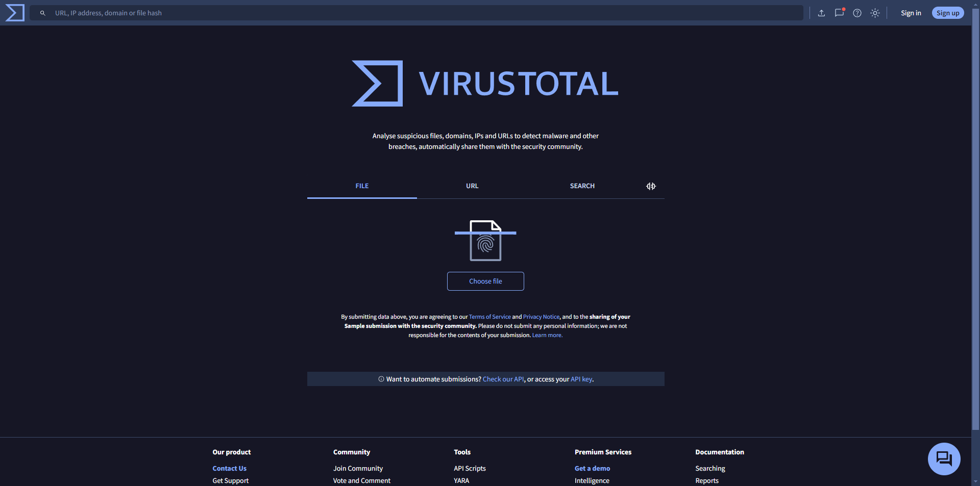The width and height of the screenshot is (980, 486).
Task: Click the search magnifier icon
Action: 43,13
